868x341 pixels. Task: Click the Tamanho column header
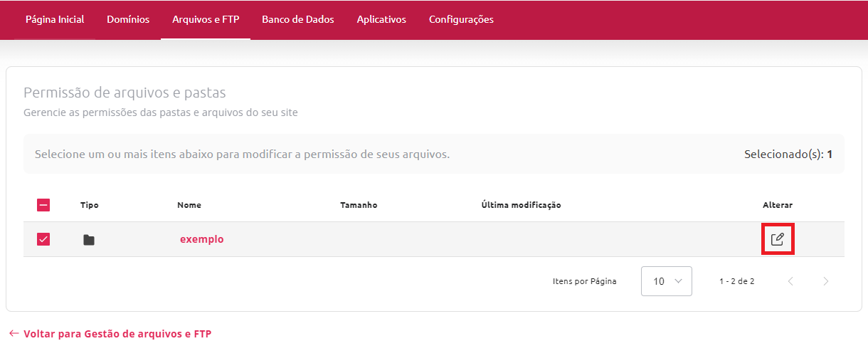359,205
